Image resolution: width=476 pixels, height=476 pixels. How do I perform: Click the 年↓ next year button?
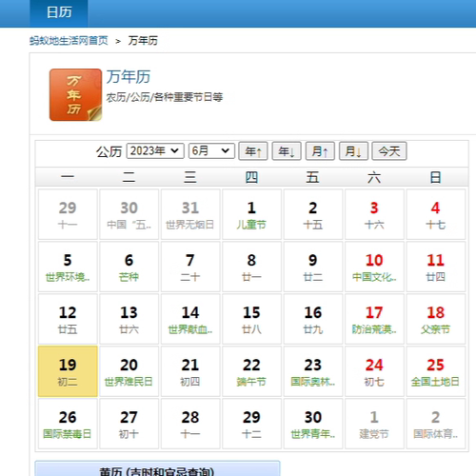pyautogui.click(x=287, y=151)
